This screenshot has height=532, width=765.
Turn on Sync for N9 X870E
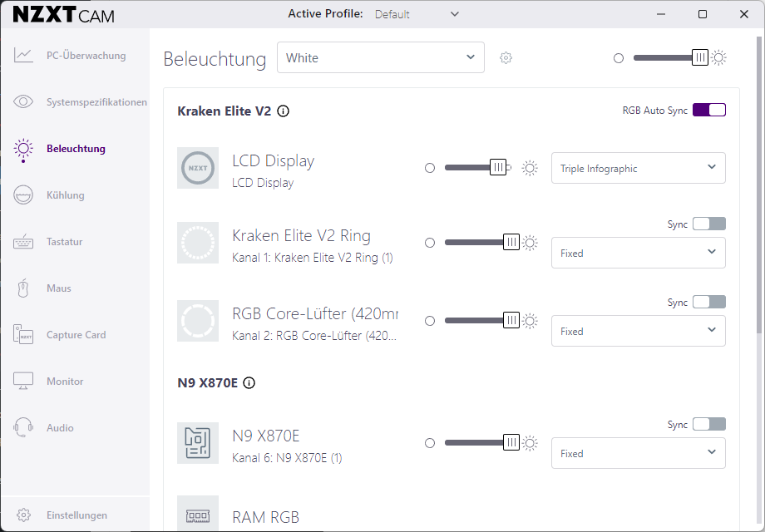click(709, 425)
